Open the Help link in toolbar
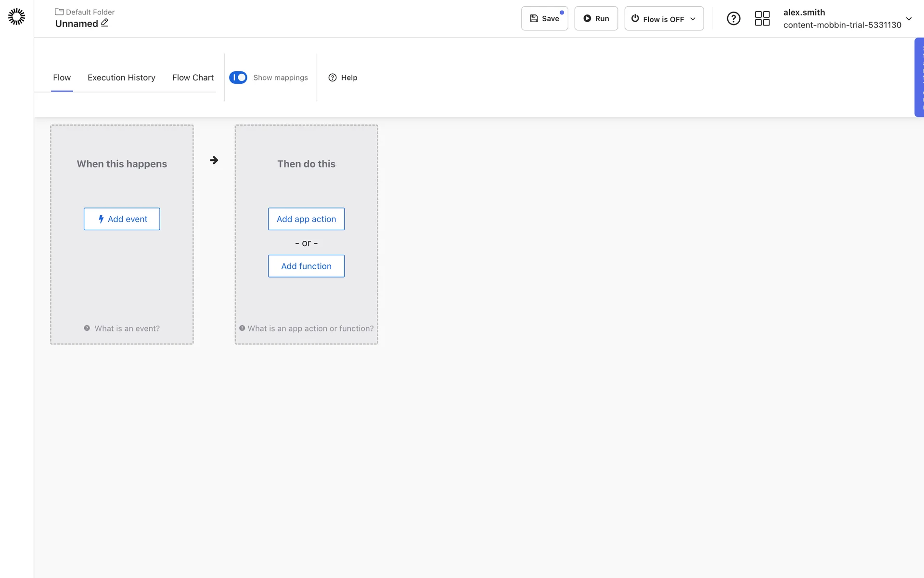924x578 pixels. click(x=343, y=78)
